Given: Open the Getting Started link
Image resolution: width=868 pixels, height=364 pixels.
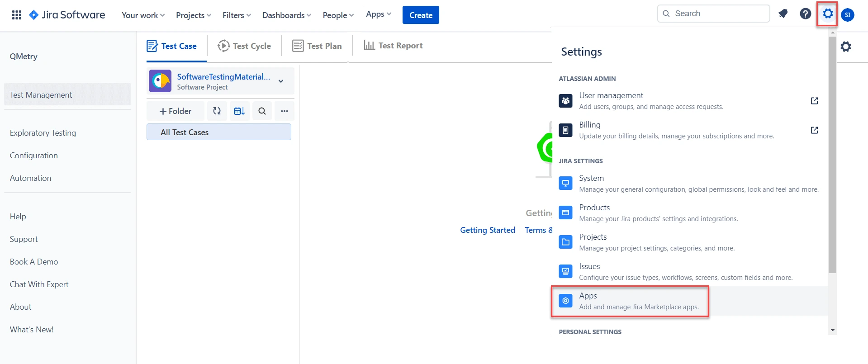Looking at the screenshot, I should [488, 230].
